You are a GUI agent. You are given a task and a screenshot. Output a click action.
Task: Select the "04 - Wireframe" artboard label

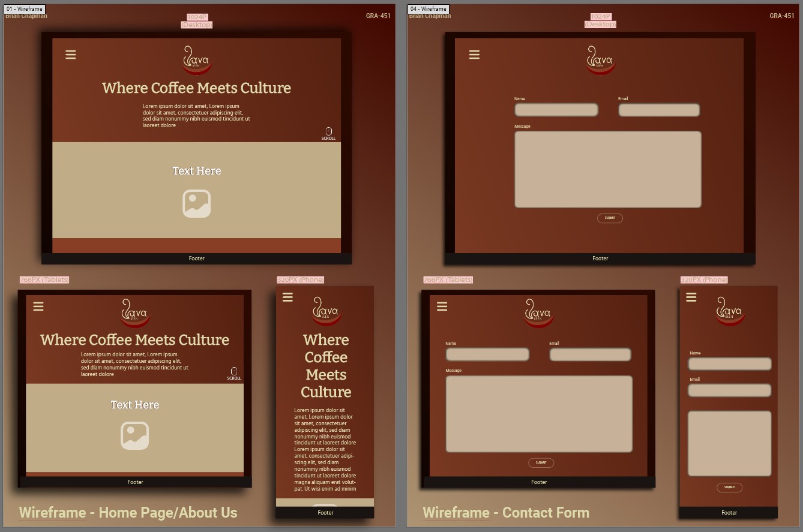(x=429, y=9)
